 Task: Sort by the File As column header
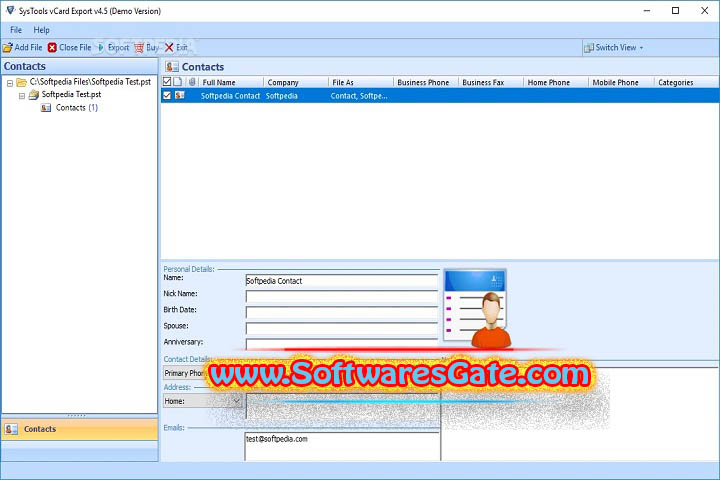pos(361,82)
